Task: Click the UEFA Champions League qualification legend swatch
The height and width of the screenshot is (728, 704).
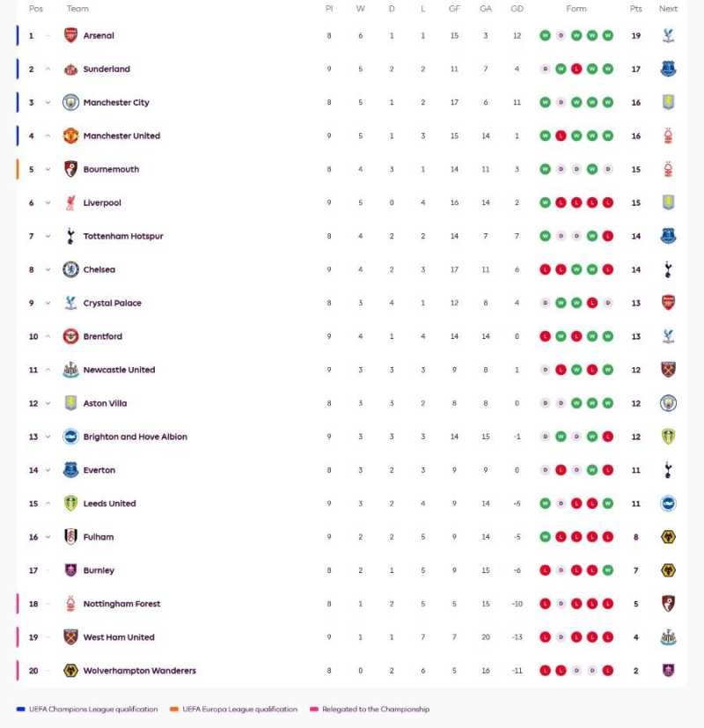Action: click(20, 710)
